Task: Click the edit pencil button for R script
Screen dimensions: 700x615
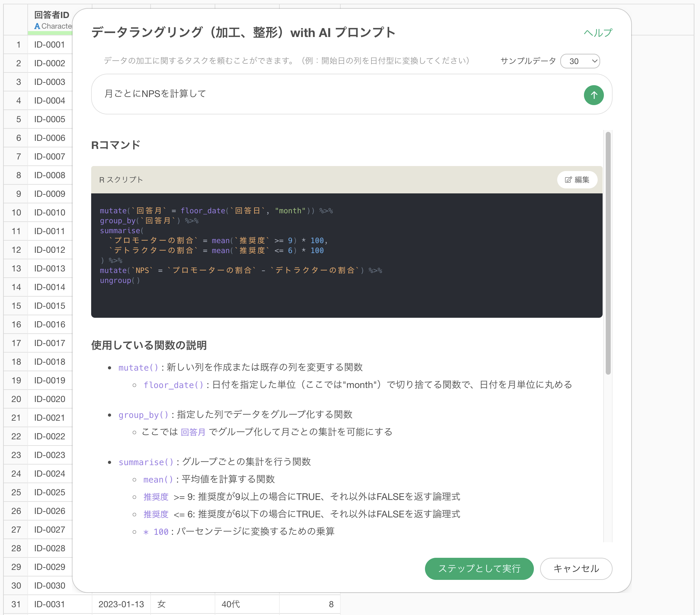Action: (x=577, y=180)
